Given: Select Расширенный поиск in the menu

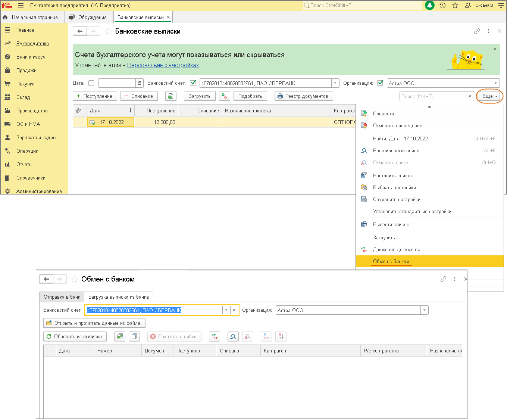Looking at the screenshot, I should point(430,150).
